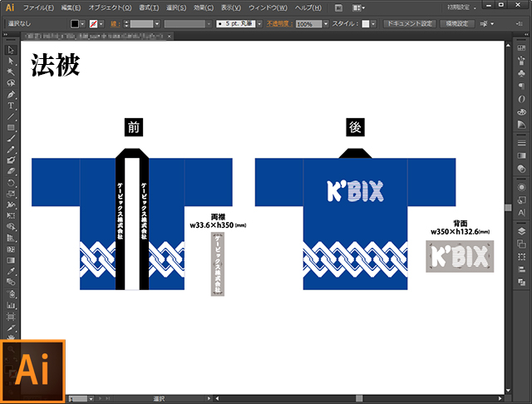
Task: Open the オブジェクト(O) menu
Action: pos(110,7)
